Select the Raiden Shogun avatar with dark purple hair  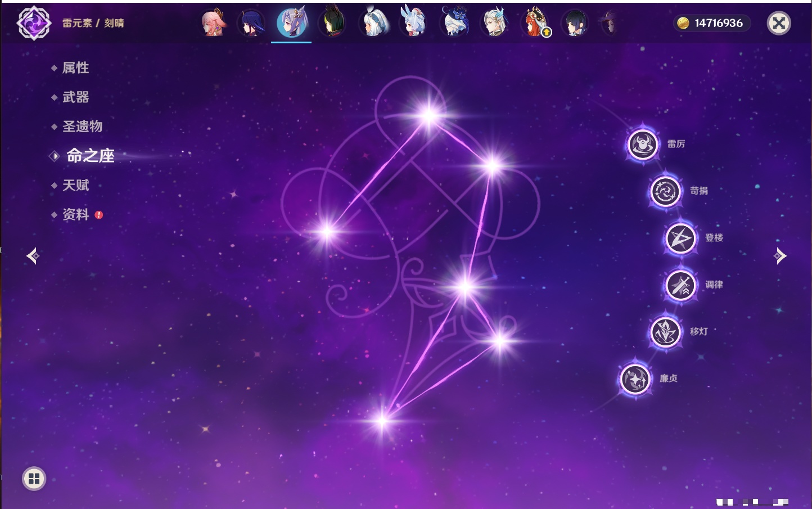(x=251, y=23)
